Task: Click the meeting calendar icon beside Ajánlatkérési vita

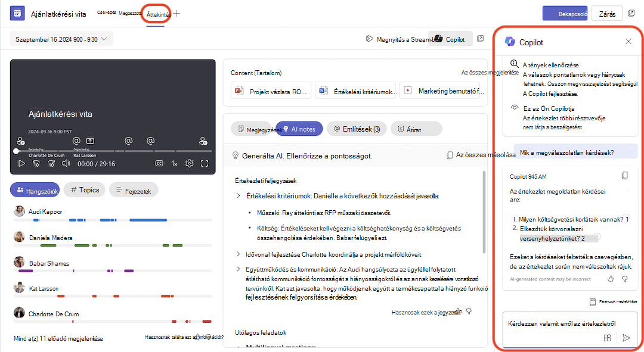Action: tap(17, 14)
